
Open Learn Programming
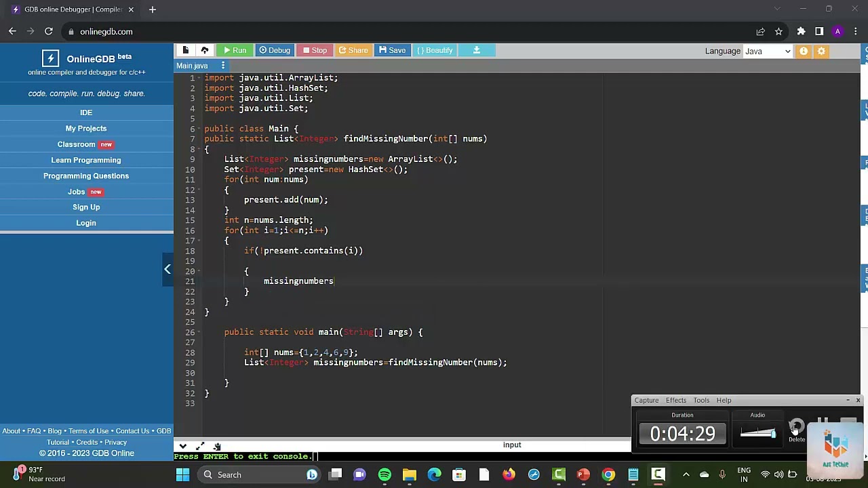tap(86, 160)
